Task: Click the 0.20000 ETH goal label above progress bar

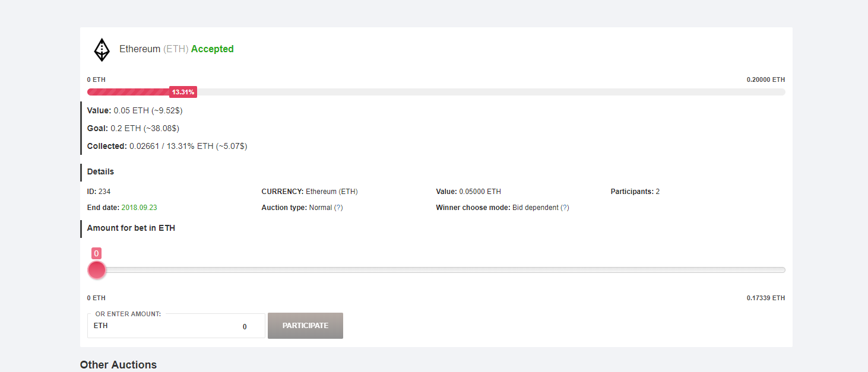Action: coord(766,80)
